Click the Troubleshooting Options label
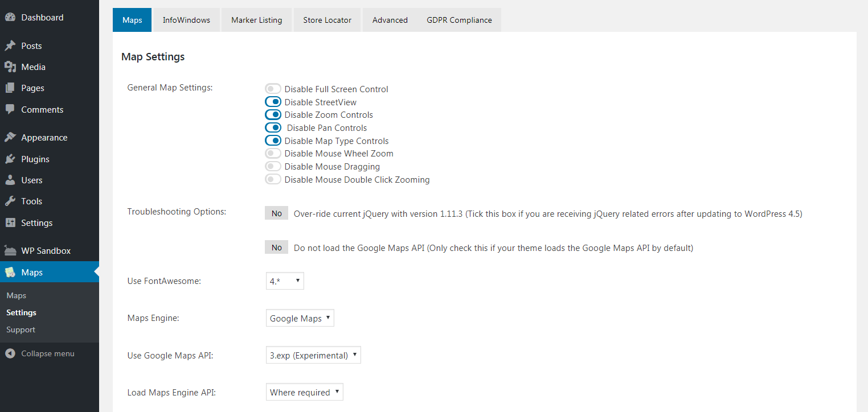The image size is (868, 412). coord(177,212)
